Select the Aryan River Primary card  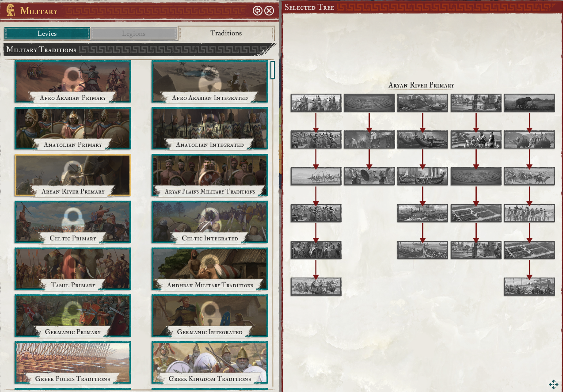pos(73,175)
